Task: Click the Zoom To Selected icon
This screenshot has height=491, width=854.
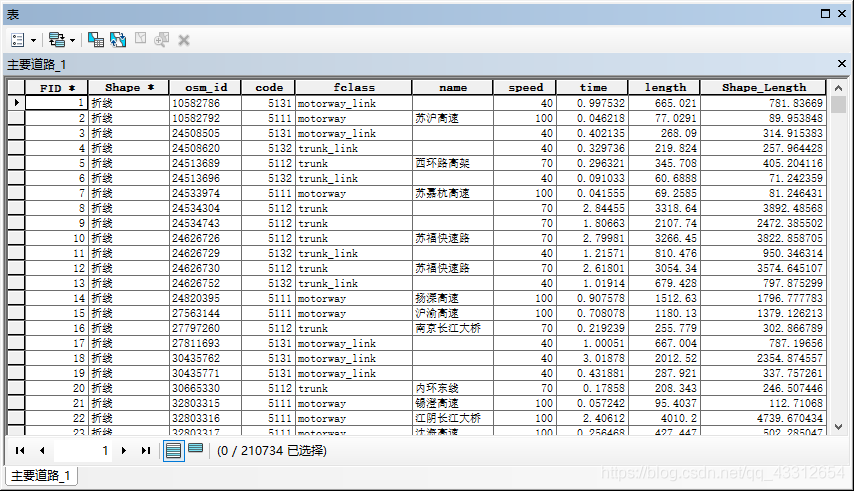Action: coord(161,40)
